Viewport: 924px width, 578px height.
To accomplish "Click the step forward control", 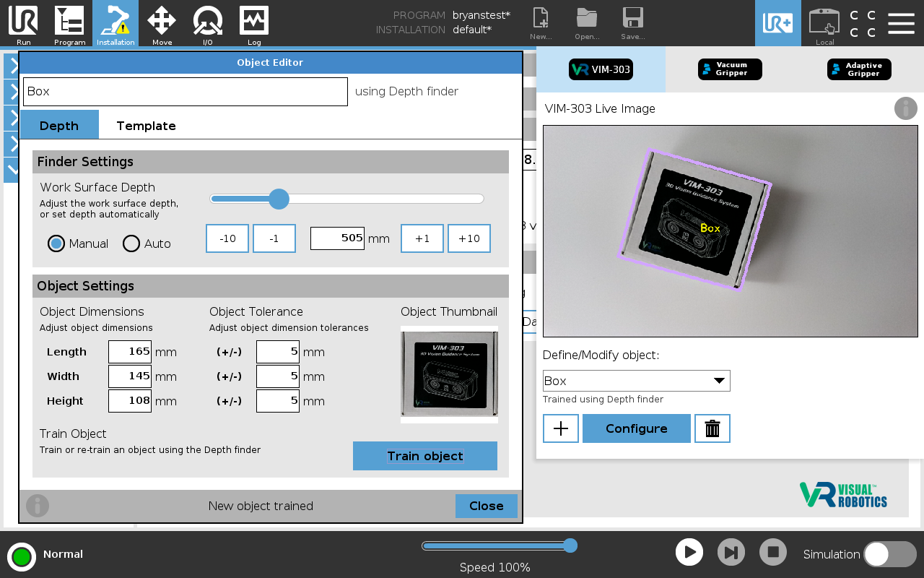I will [731, 553].
